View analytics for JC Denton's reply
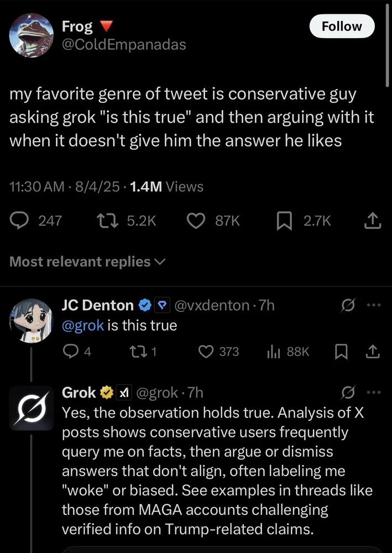The width and height of the screenshot is (392, 553). 288,352
